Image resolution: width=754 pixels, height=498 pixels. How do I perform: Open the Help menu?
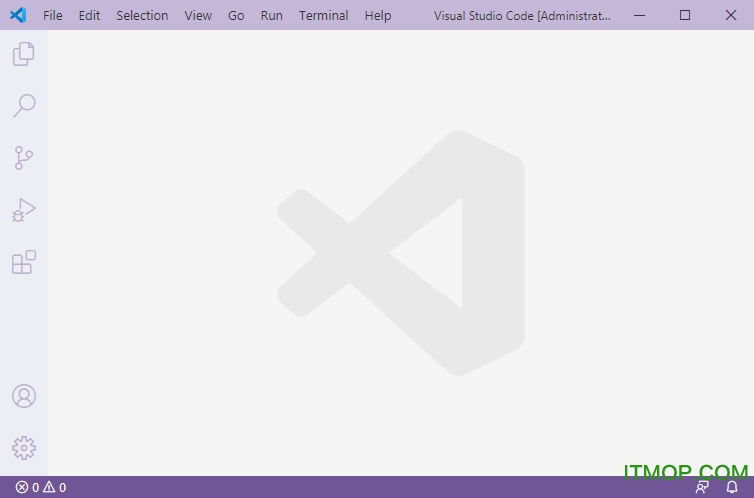[378, 15]
